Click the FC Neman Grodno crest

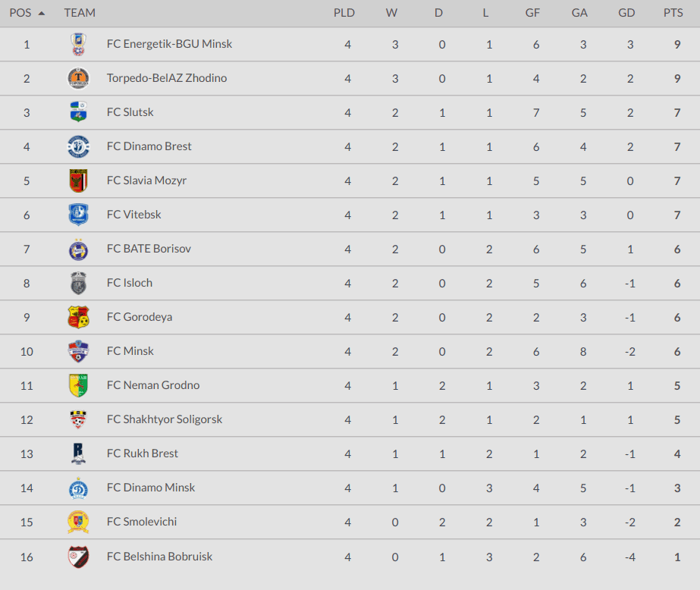click(x=78, y=385)
